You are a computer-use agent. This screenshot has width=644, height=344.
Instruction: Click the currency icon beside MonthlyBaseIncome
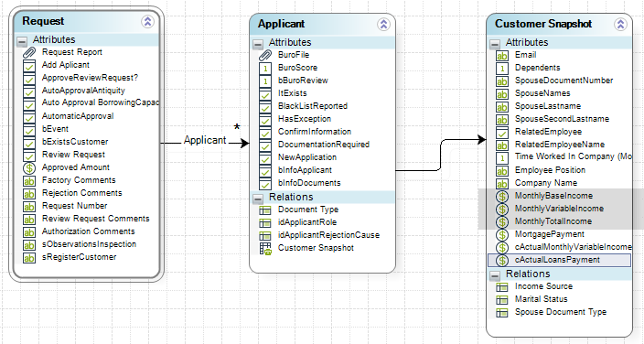coord(502,197)
